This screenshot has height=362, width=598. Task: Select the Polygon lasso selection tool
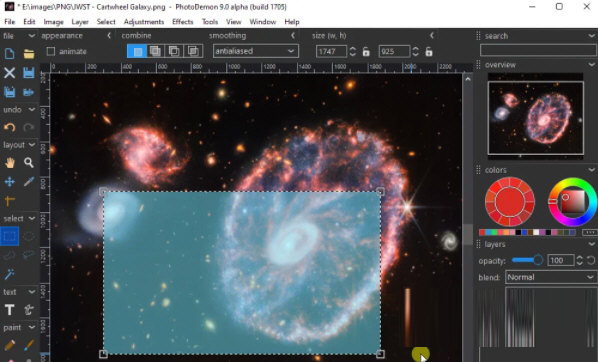[x=29, y=255]
